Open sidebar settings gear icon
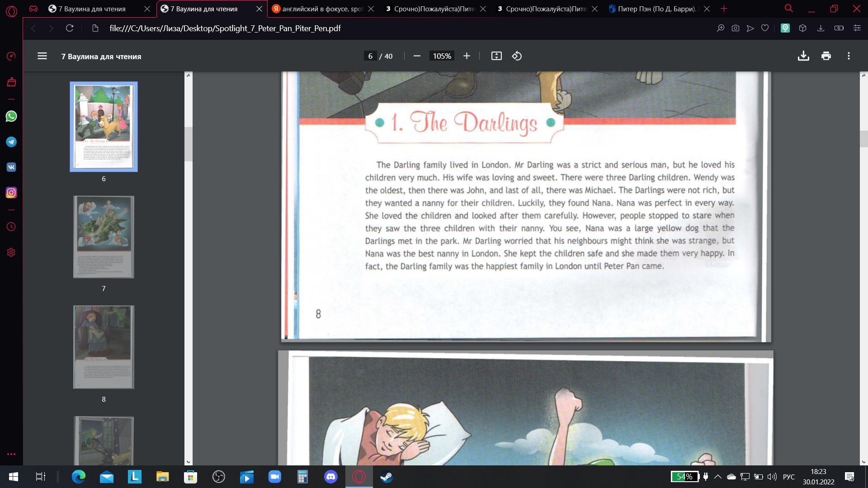 click(11, 253)
